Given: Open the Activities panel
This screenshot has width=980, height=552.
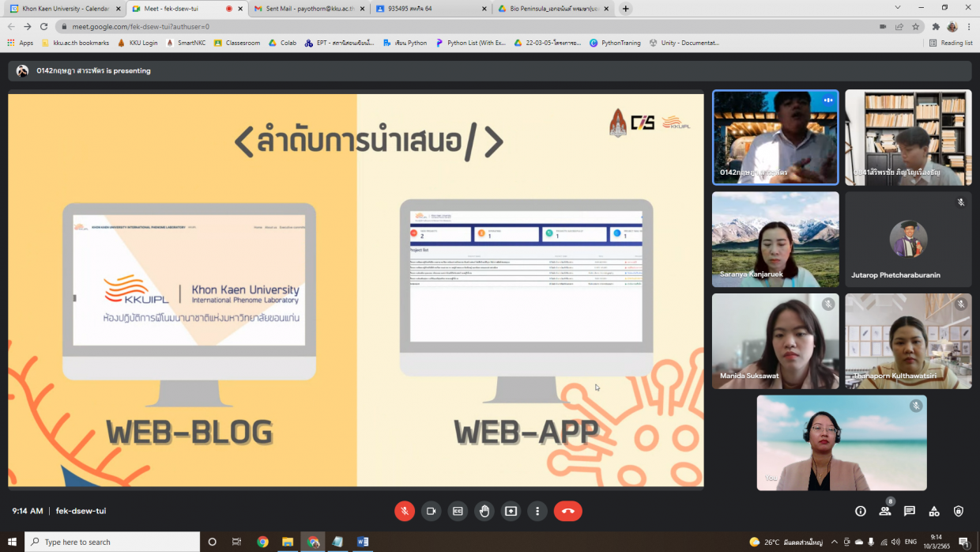Looking at the screenshot, I should (x=934, y=511).
